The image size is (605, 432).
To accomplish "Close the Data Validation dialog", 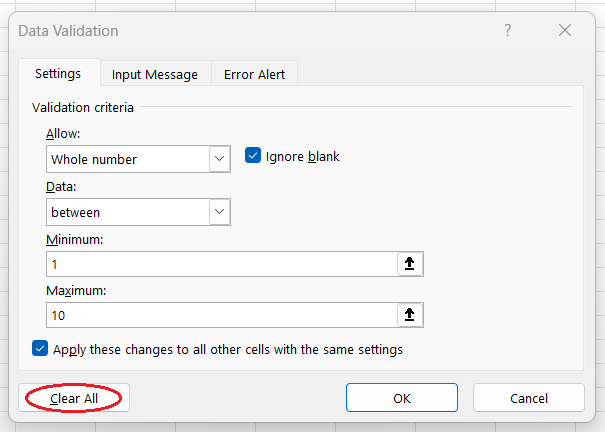I will click(x=565, y=31).
